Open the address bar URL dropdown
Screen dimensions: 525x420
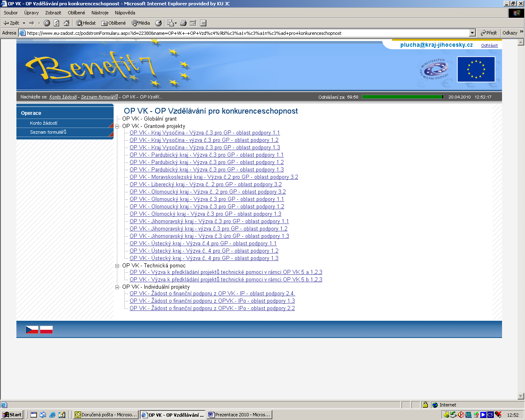472,33
